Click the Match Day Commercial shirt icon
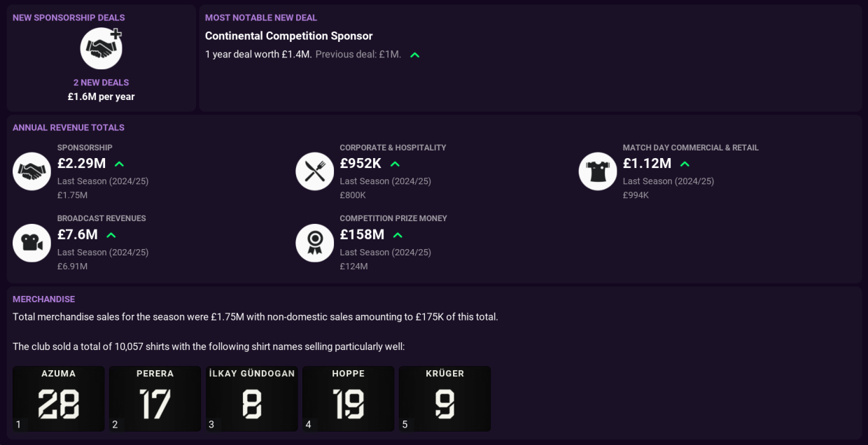Viewport: 868px width, 445px height. [x=598, y=171]
